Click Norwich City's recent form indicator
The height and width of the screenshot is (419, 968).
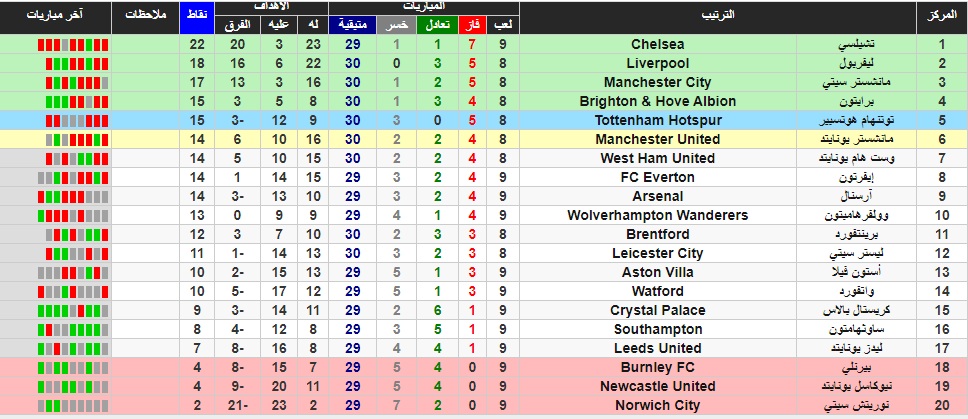(73, 405)
